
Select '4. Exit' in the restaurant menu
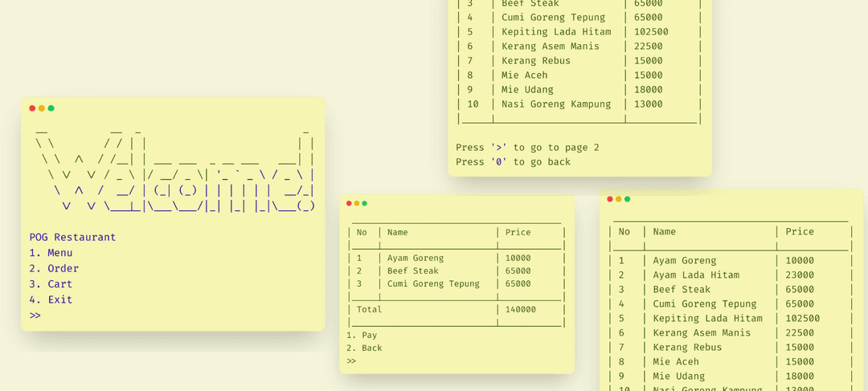pyautogui.click(x=51, y=299)
